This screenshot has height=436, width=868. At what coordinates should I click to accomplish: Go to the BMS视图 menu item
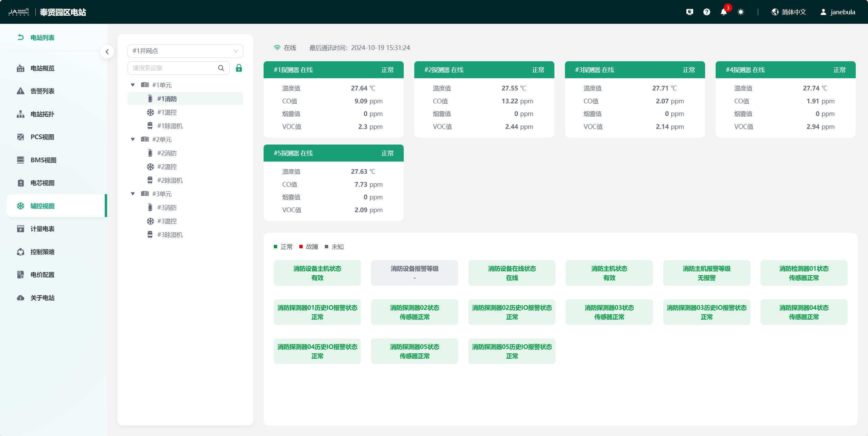point(43,160)
